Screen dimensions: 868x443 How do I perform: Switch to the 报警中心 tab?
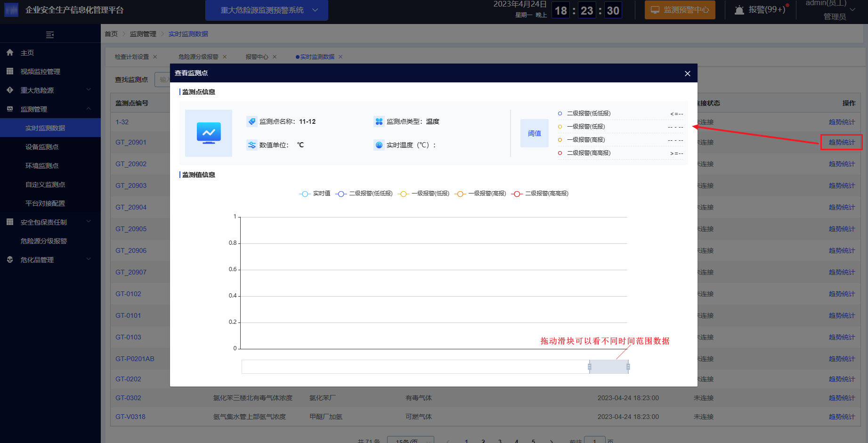(257, 57)
